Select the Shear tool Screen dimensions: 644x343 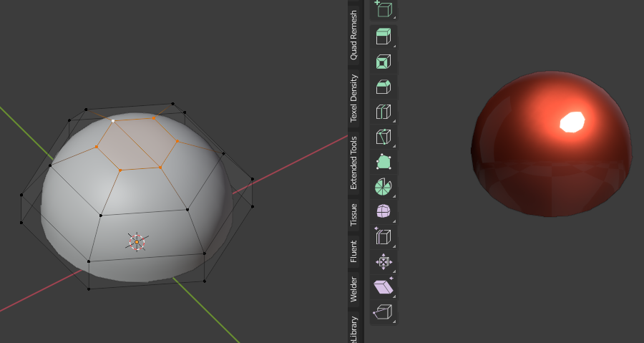[384, 286]
